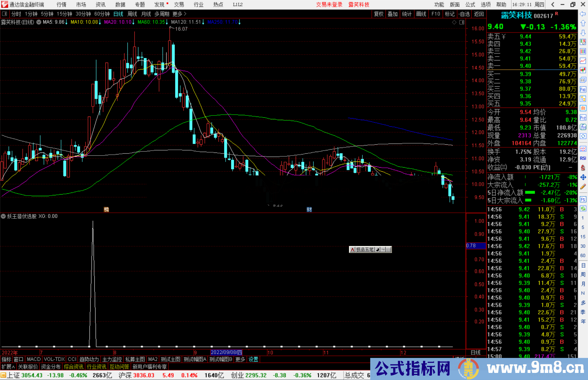The image size is (588, 380).
Task: Switch to the MACD indicator tab
Action: (33, 359)
